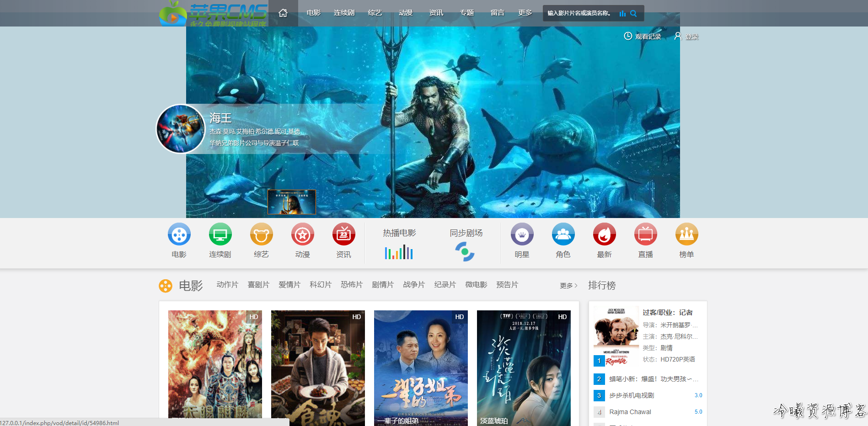Open the 综艺 orange bear icon

(x=262, y=234)
